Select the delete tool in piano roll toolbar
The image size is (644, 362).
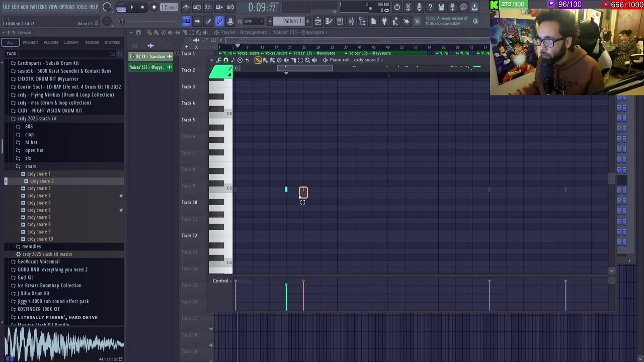pyautogui.click(x=279, y=60)
